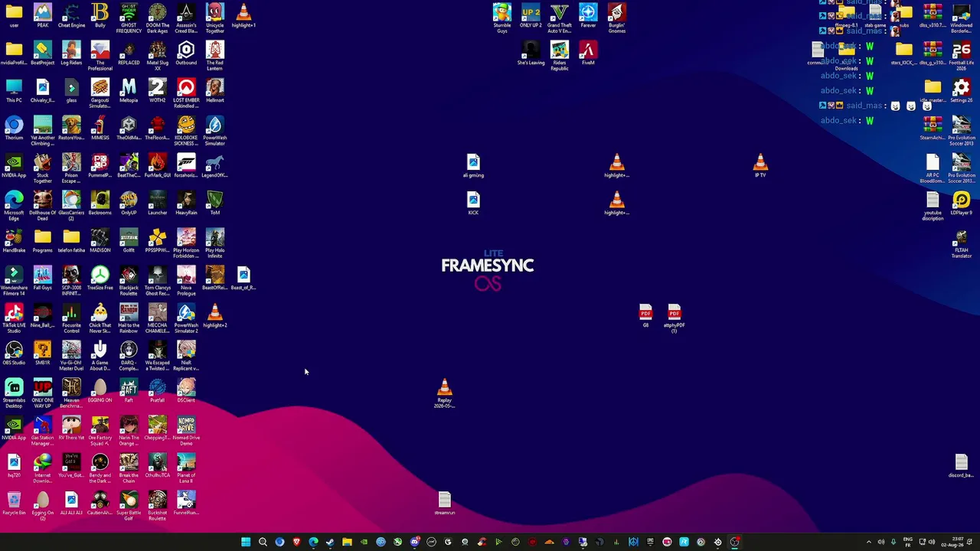
Task: Click the TikTok LIVE Studio icon
Action: point(14,318)
